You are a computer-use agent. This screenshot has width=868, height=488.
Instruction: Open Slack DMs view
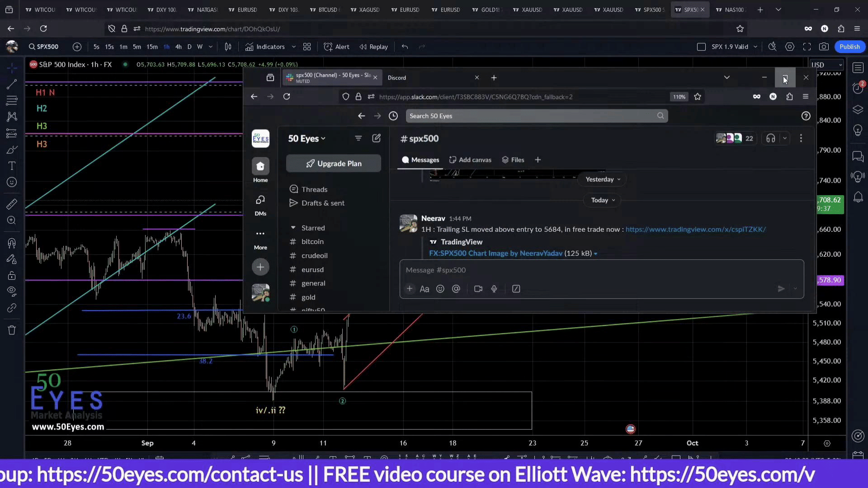point(260,205)
